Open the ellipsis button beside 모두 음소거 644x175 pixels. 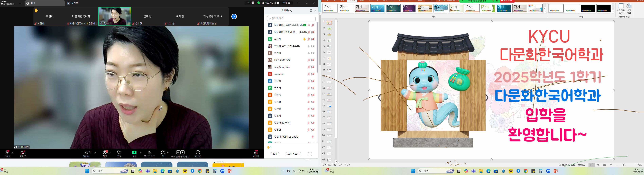click(x=310, y=154)
